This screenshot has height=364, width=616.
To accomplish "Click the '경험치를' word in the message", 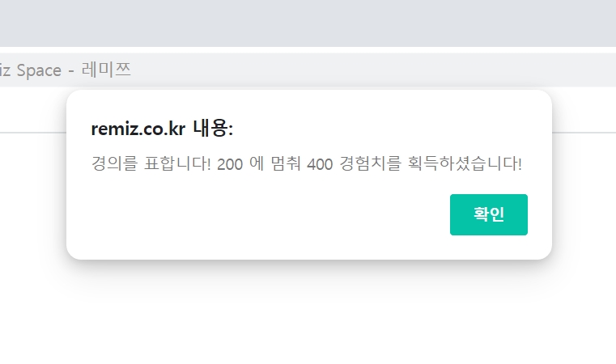I will pyautogui.click(x=370, y=163).
